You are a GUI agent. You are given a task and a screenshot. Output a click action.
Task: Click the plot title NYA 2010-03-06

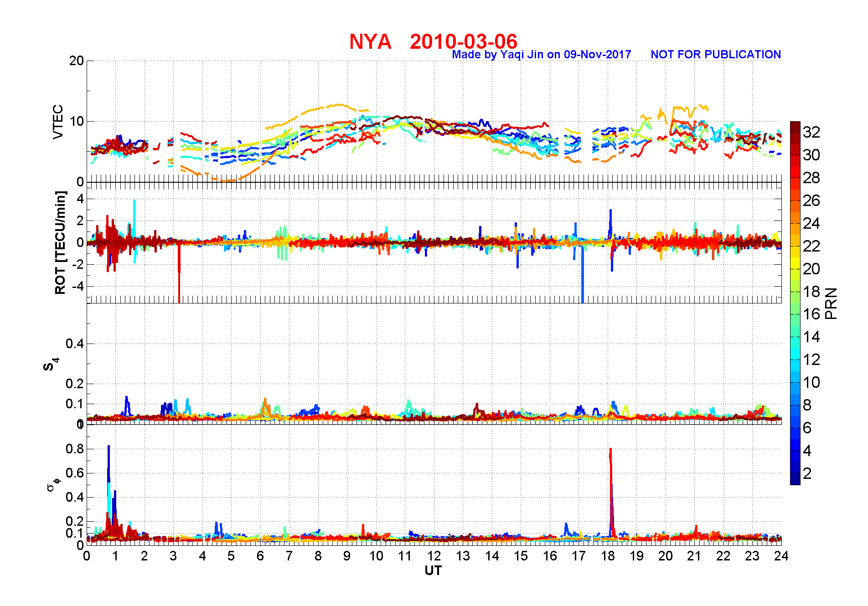tap(433, 41)
